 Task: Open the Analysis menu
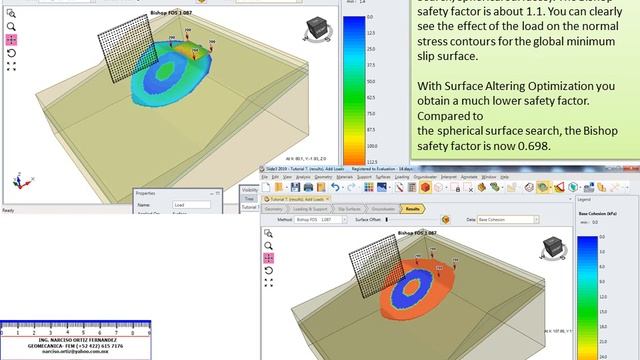coord(303,177)
